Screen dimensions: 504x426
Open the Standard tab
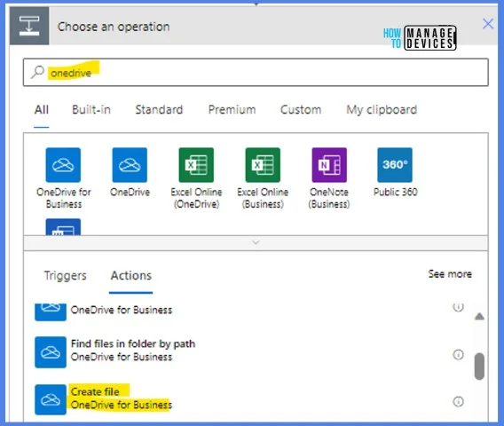pyautogui.click(x=159, y=110)
